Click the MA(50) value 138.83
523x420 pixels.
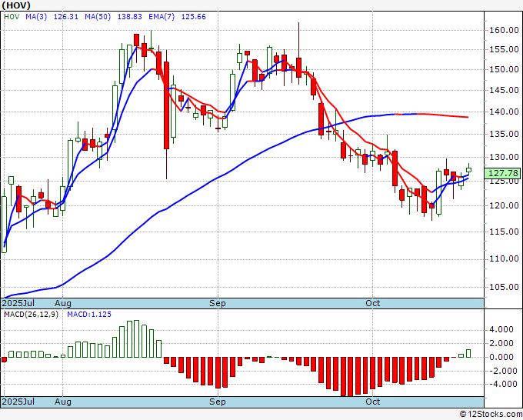tap(130, 17)
